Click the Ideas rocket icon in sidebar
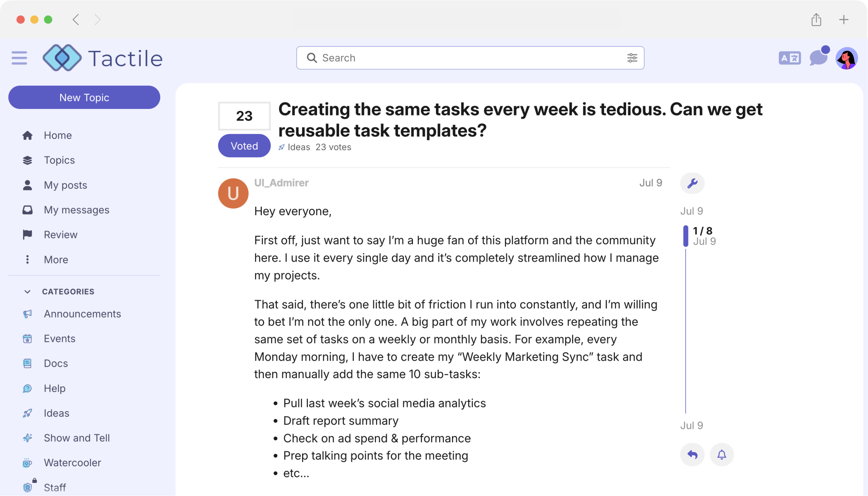This screenshot has width=868, height=496. click(x=27, y=413)
